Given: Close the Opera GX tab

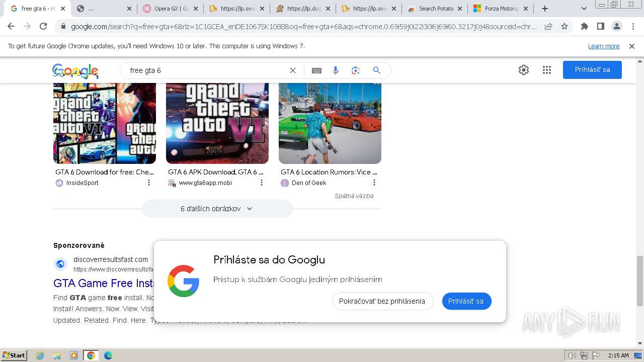Looking at the screenshot, I should coord(196,9).
